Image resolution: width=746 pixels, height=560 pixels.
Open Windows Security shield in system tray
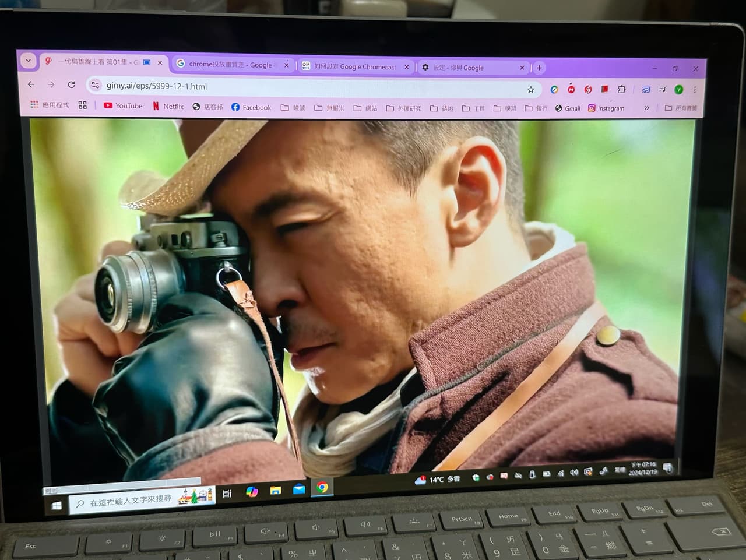tap(476, 477)
